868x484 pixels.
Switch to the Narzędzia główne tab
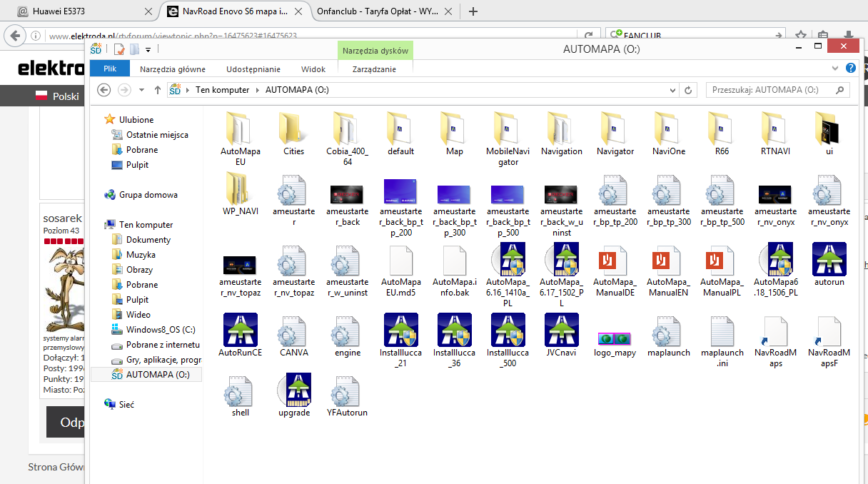173,69
